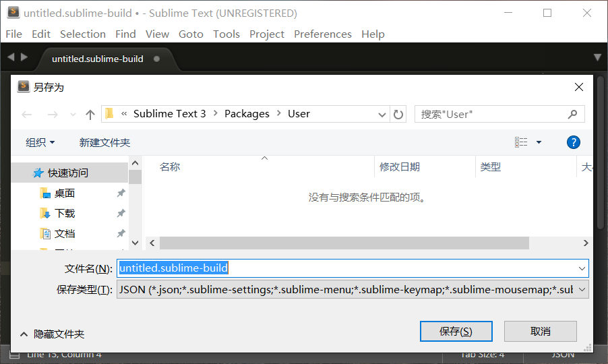Open 文档 folder in navigation pane

64,233
